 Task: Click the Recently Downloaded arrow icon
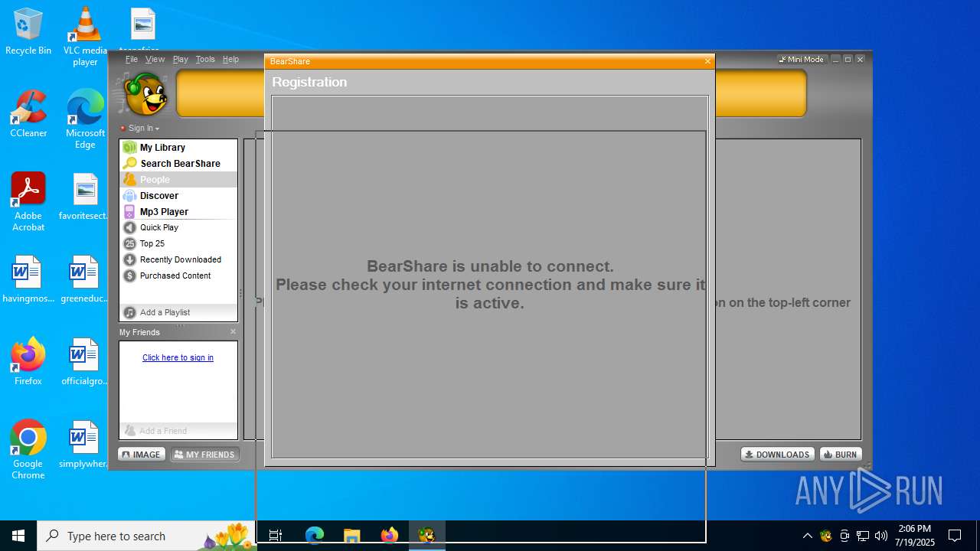130,259
